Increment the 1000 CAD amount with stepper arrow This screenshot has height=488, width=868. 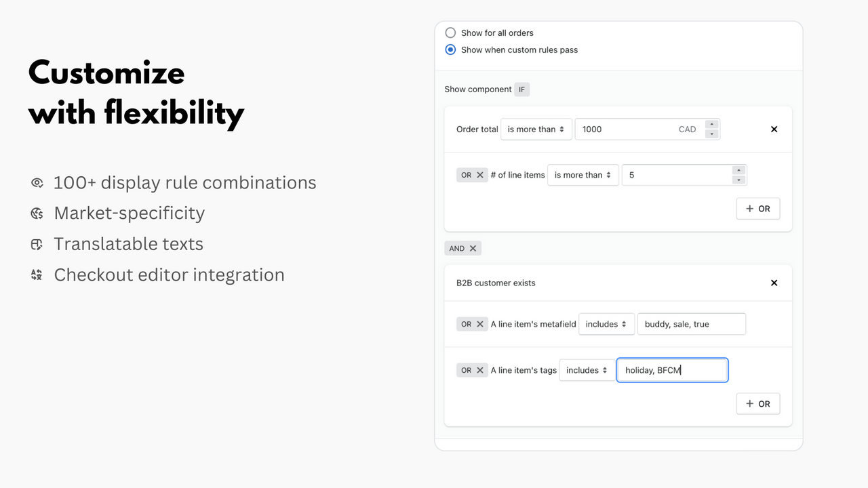[x=711, y=125]
